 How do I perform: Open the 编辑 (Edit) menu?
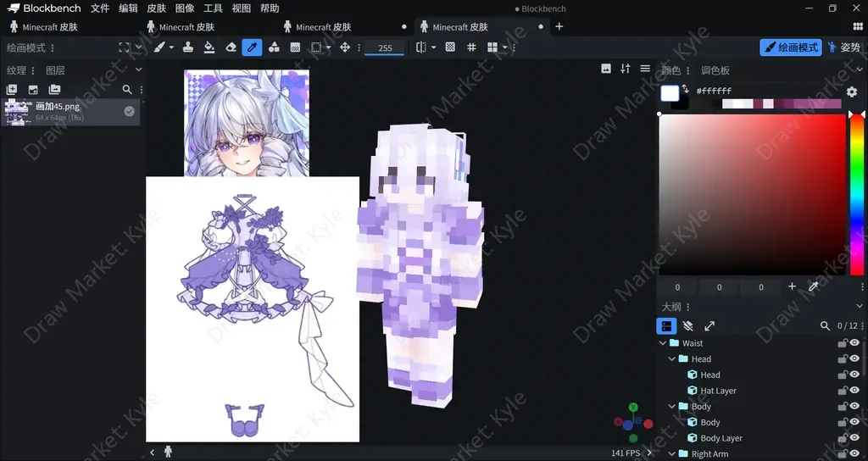[128, 8]
